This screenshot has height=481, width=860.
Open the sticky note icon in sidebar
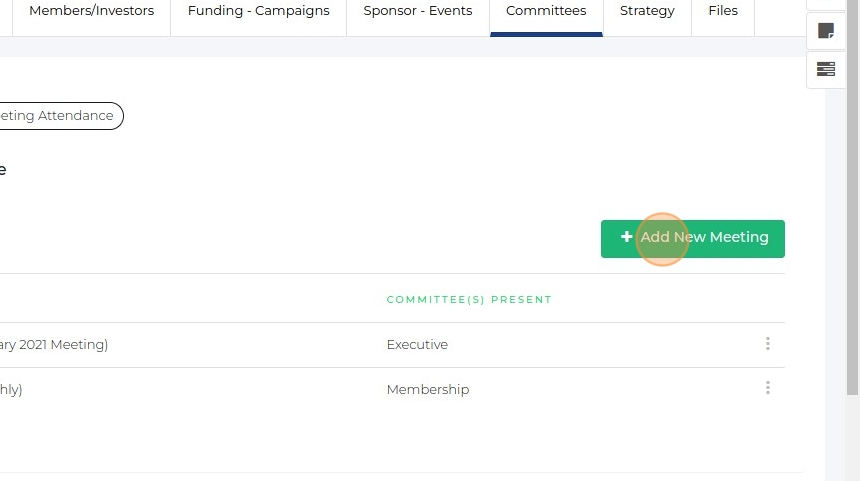point(826,30)
